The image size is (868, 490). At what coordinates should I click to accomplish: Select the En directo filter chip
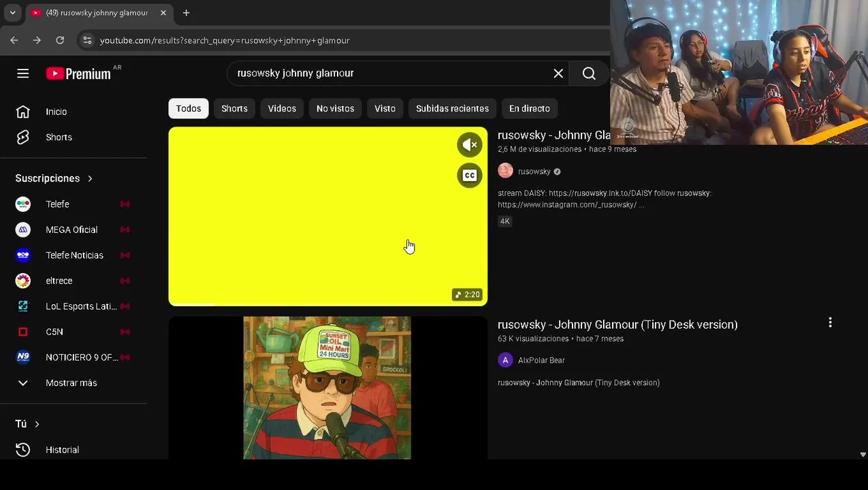(529, 108)
